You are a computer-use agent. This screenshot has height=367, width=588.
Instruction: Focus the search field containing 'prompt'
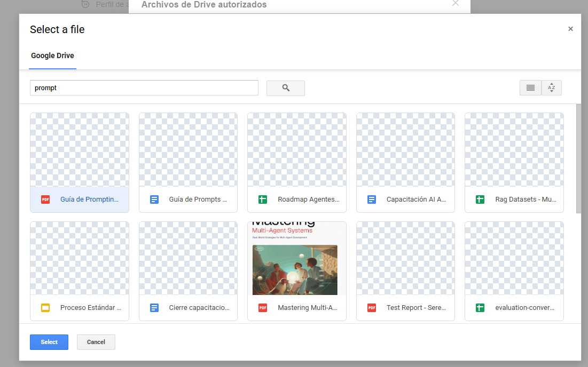point(144,88)
